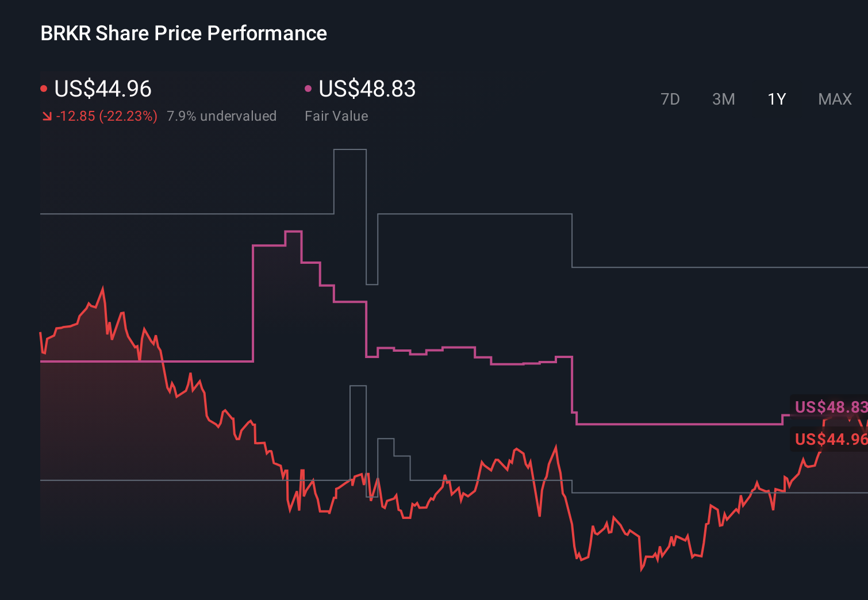The height and width of the screenshot is (600, 868).
Task: Click the magenta Fair Value legend dot
Action: (309, 88)
